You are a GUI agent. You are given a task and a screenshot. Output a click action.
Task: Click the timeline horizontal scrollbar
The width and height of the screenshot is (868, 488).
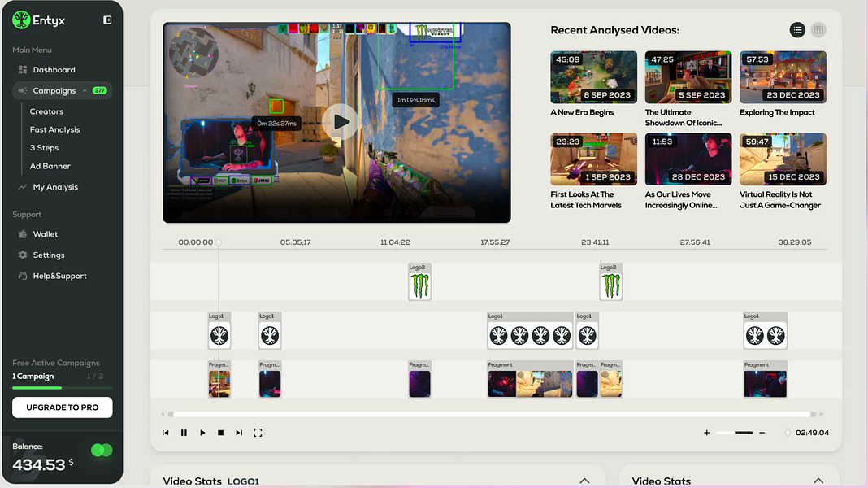492,414
